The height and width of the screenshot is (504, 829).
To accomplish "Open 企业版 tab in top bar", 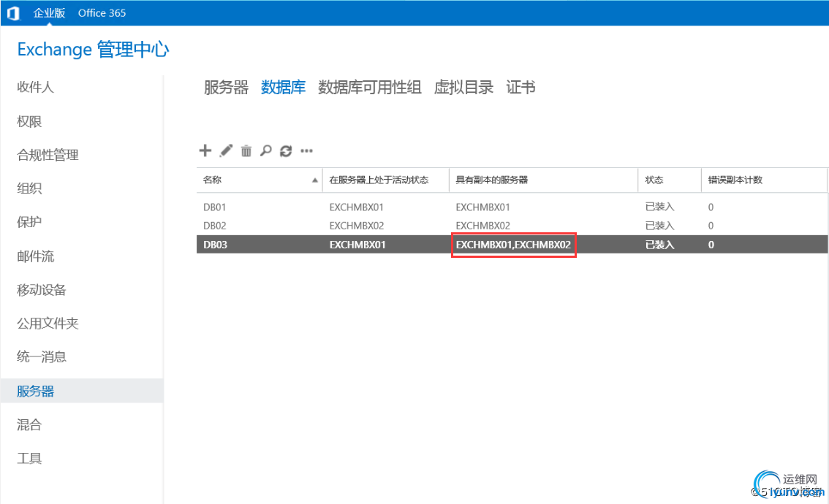I will [x=49, y=12].
